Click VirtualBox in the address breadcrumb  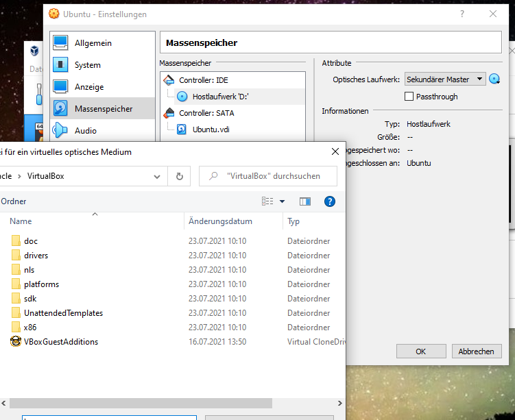pyautogui.click(x=46, y=176)
